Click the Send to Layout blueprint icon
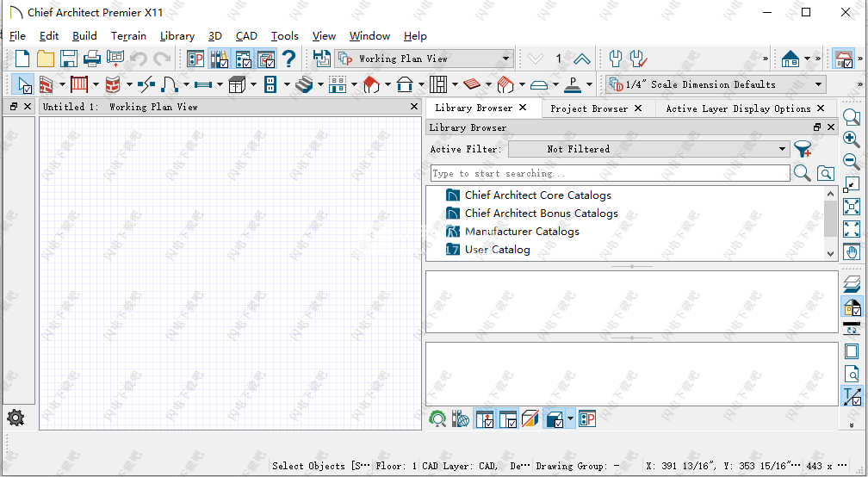 [115, 59]
